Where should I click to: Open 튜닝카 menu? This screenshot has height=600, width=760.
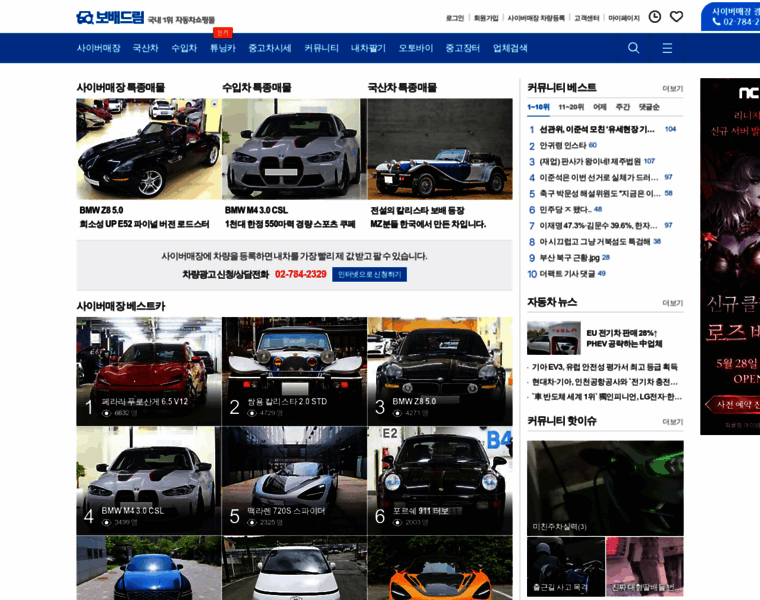[x=222, y=48]
